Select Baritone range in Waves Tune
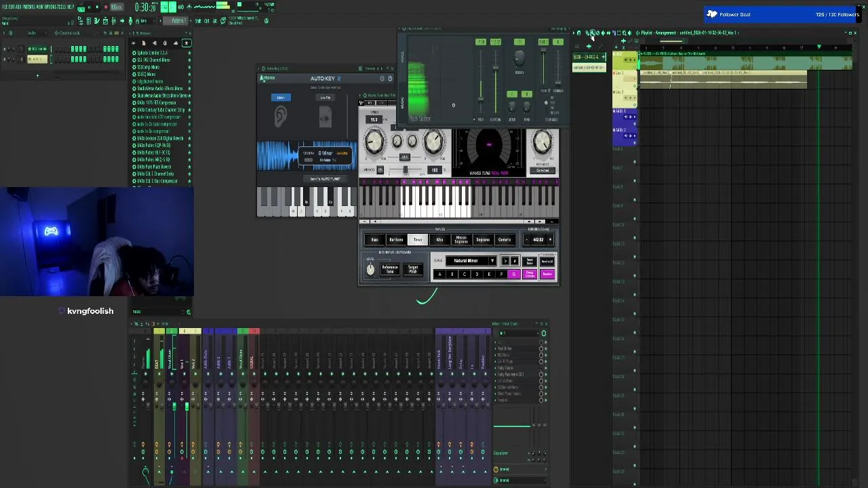 click(396, 240)
